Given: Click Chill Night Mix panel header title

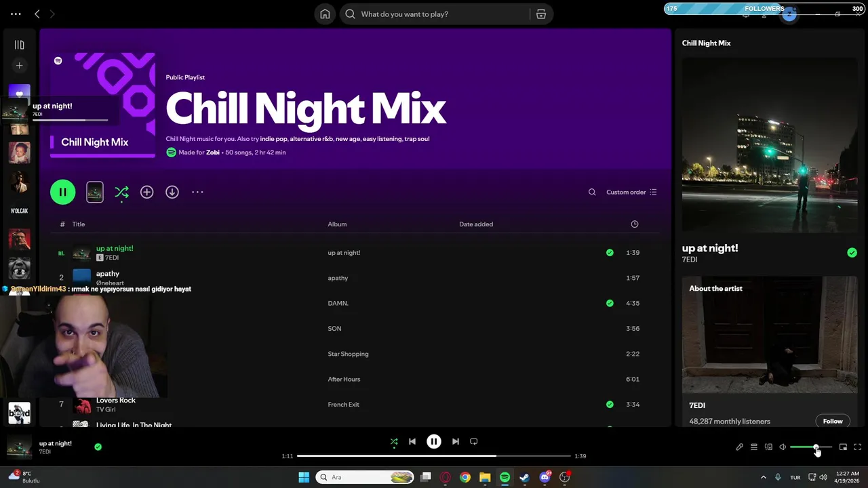Looking at the screenshot, I should [x=706, y=43].
